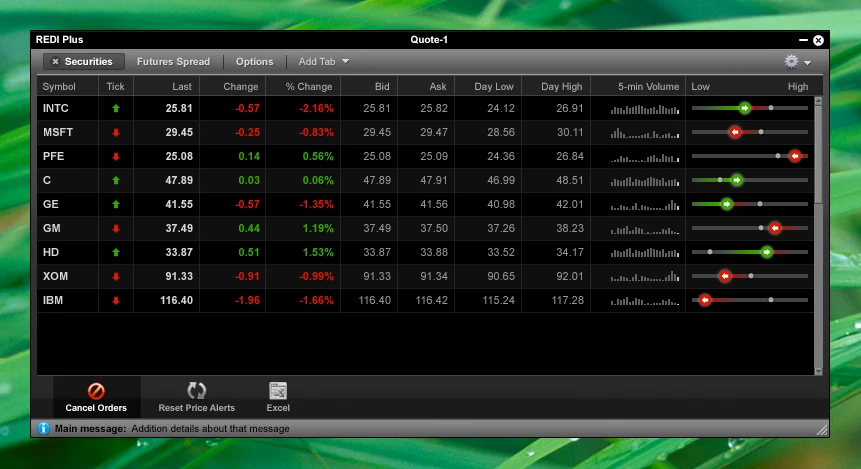The width and height of the screenshot is (861, 469).
Task: Click INTC percent change -2.16%
Action: coord(316,108)
